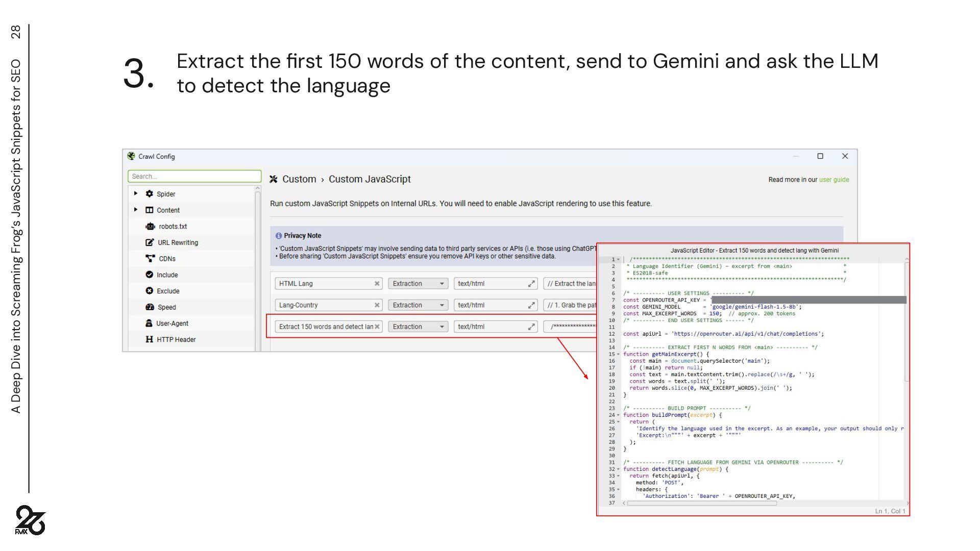Focus the config Search field

tap(194, 177)
